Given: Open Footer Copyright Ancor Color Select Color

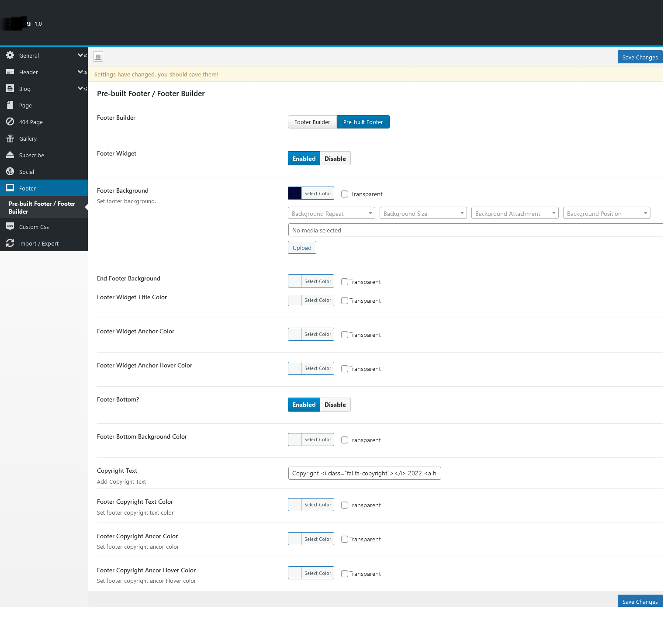Looking at the screenshot, I should (x=311, y=539).
